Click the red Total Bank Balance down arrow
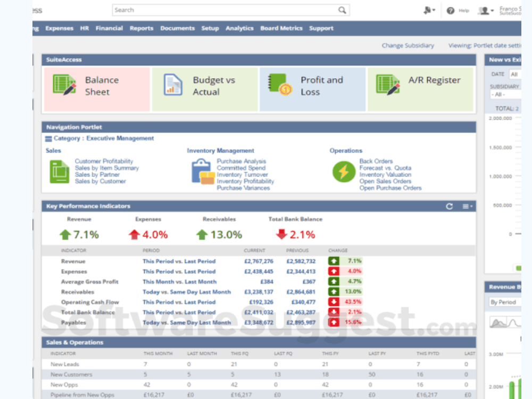The image size is (532, 399). [281, 234]
